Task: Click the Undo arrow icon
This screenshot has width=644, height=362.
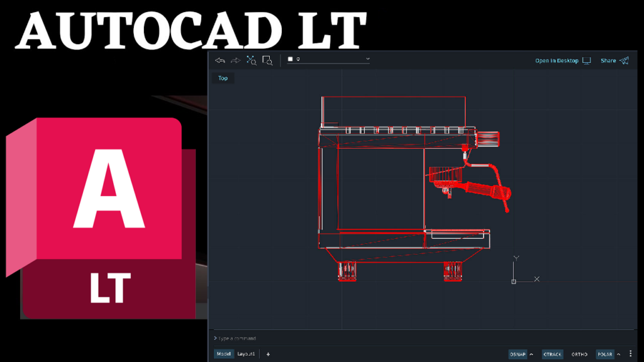Action: (x=220, y=60)
